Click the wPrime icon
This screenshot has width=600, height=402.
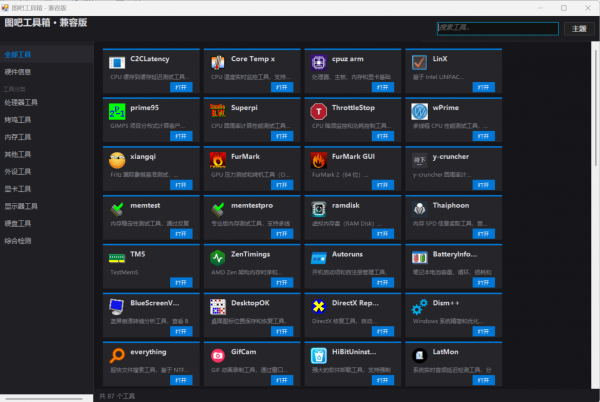click(x=419, y=112)
